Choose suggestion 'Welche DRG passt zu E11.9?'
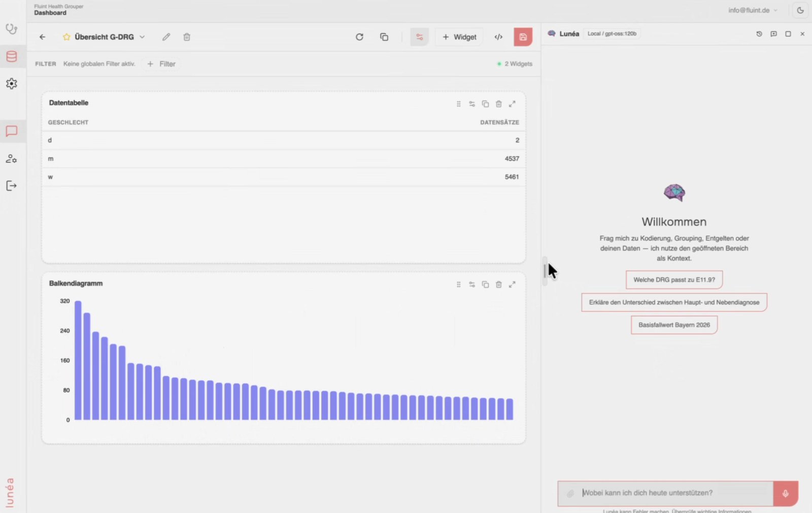 coord(674,280)
